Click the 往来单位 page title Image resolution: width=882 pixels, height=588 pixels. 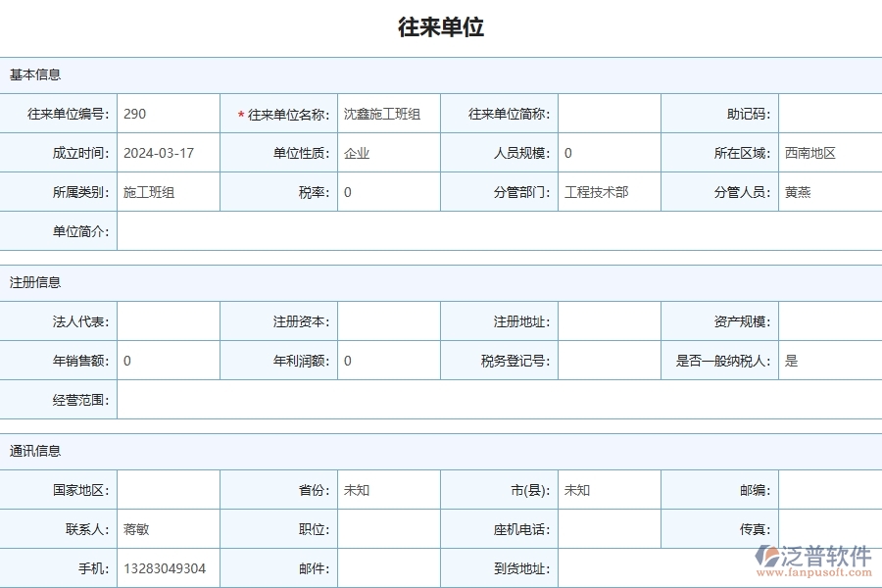[441, 26]
